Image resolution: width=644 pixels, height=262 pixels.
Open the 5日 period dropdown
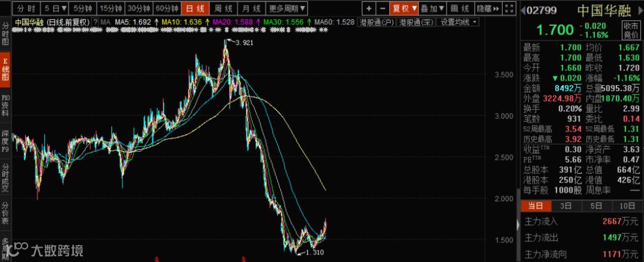55,8
